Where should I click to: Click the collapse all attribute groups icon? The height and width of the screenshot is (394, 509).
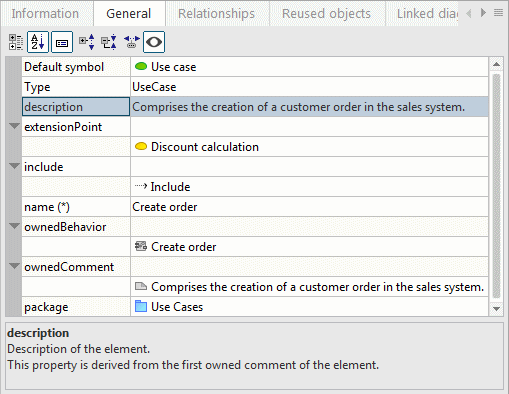point(109,42)
